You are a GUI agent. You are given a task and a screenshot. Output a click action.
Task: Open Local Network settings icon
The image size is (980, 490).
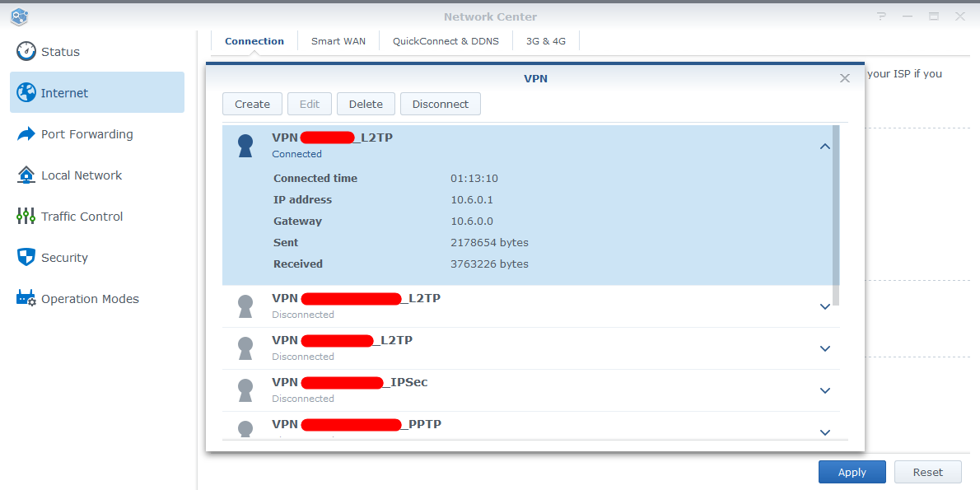tap(26, 175)
